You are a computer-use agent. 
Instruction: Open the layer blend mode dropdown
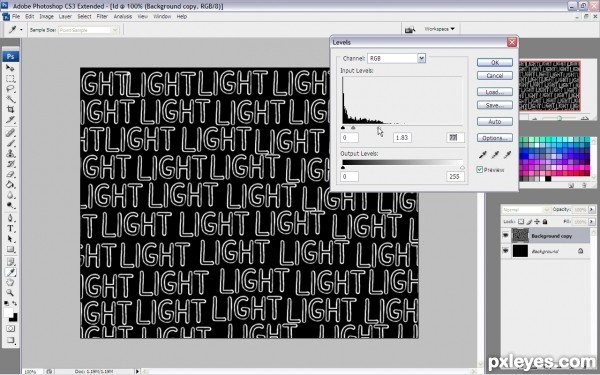525,210
